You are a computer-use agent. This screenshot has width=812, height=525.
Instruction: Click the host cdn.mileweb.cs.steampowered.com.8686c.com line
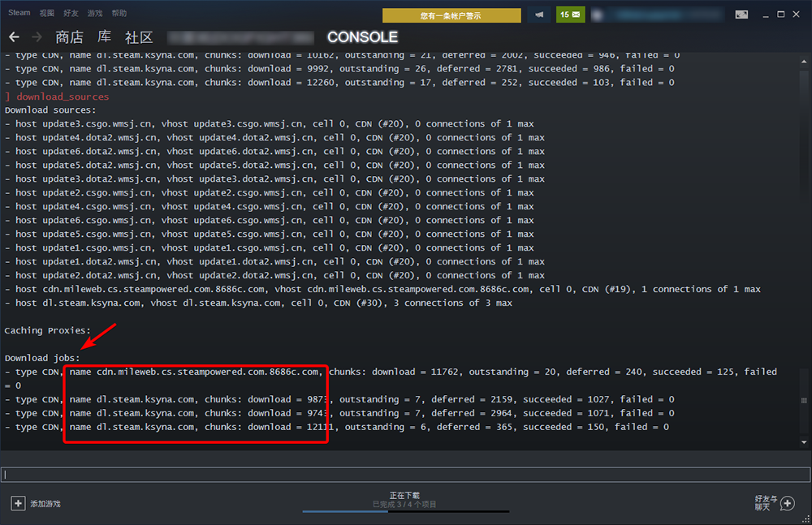click(x=382, y=289)
